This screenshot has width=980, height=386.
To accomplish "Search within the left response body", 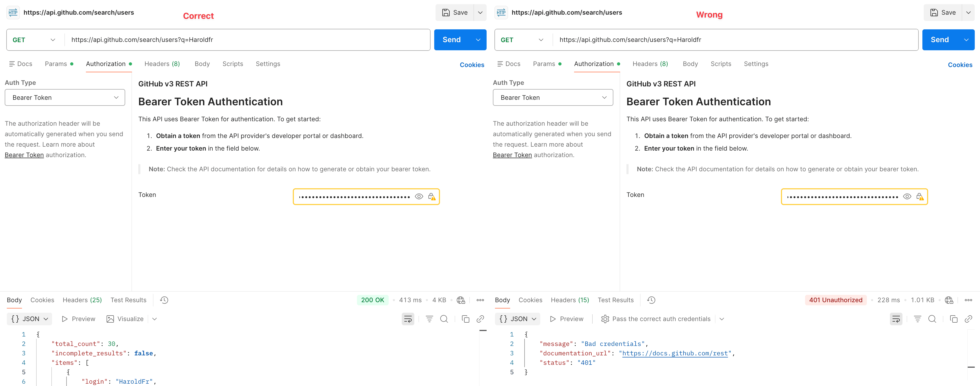I will (444, 319).
